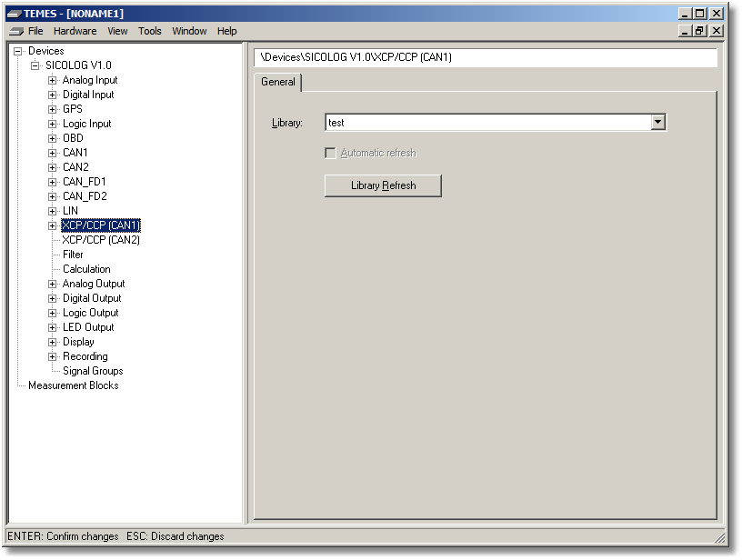Select the Signal Groups tree item
The width and height of the screenshot is (742, 560).
click(x=93, y=371)
